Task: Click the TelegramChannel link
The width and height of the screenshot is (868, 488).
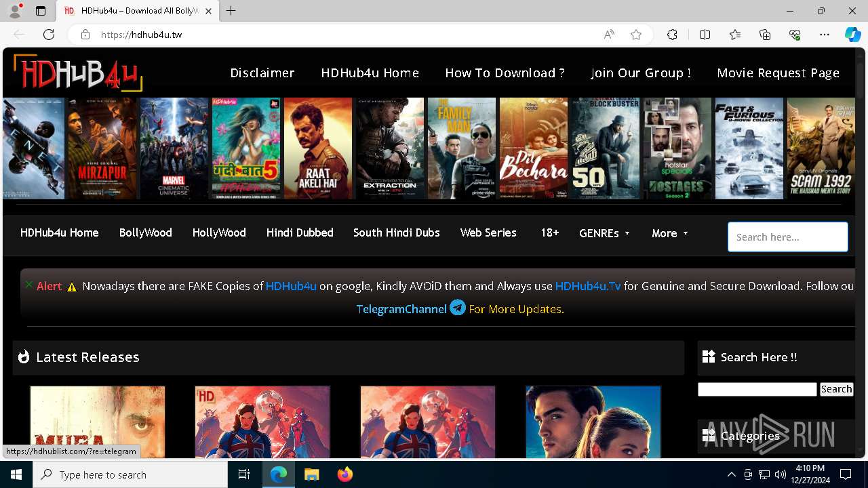Action: coord(401,308)
